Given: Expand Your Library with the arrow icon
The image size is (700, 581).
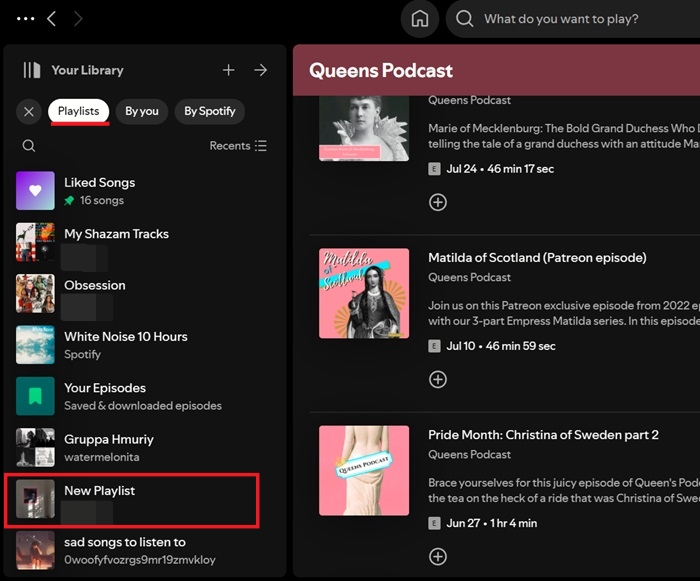Looking at the screenshot, I should [261, 70].
